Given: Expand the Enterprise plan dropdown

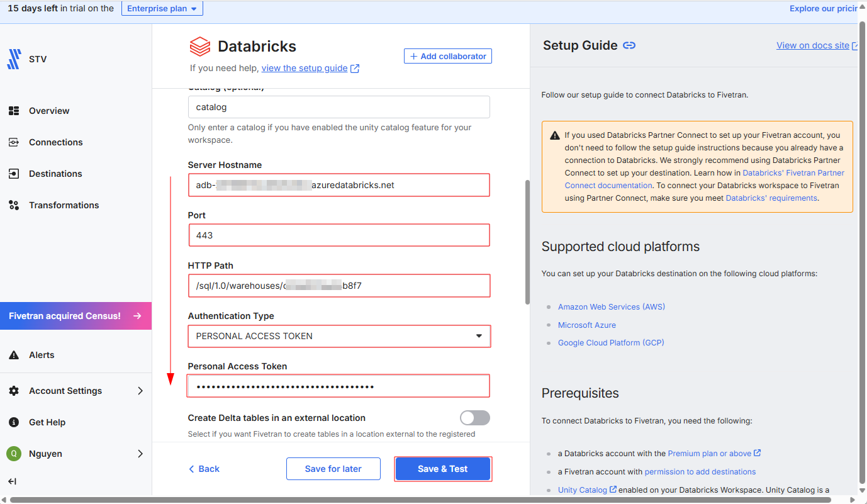Looking at the screenshot, I should tap(162, 9).
